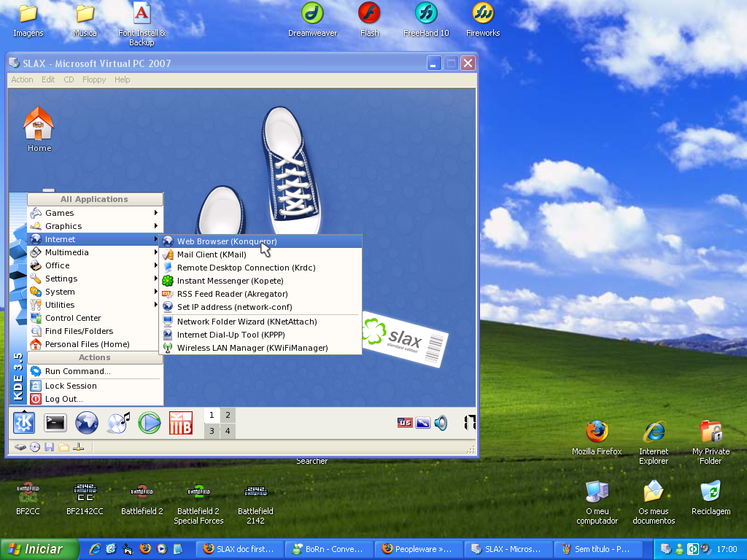Select Web Browser (Konqueror) menu entry
The width and height of the screenshot is (747, 560).
coord(227,241)
